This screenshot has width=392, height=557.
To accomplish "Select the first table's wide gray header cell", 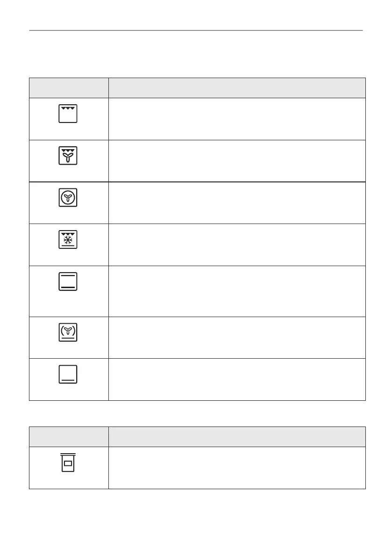I will pos(237,88).
